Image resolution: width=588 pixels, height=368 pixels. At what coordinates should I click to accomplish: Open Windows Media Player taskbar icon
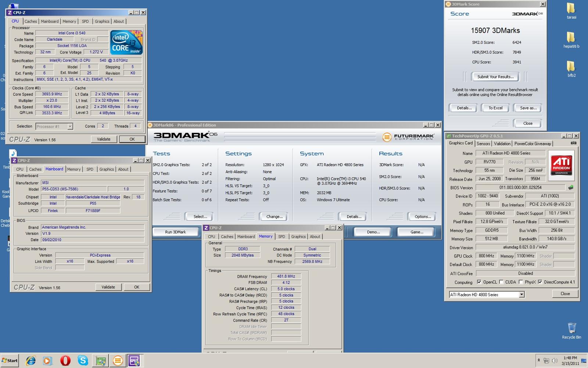tap(47, 361)
